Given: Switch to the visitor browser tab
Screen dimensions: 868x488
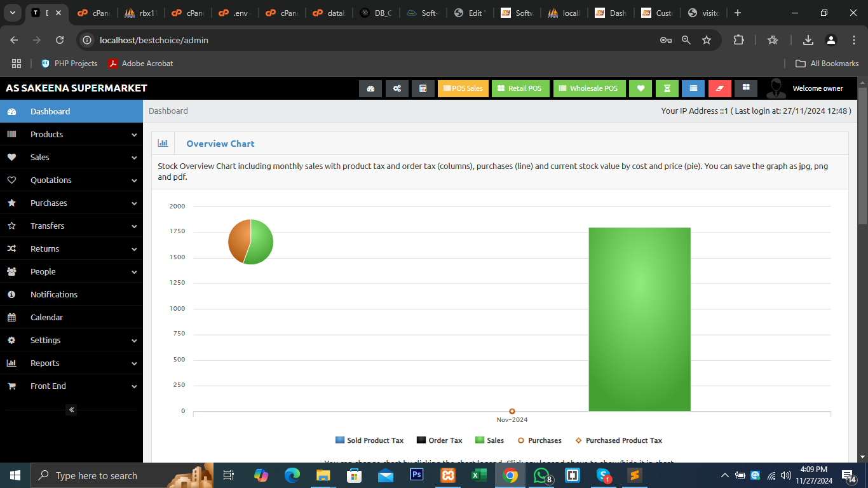Looking at the screenshot, I should [704, 13].
